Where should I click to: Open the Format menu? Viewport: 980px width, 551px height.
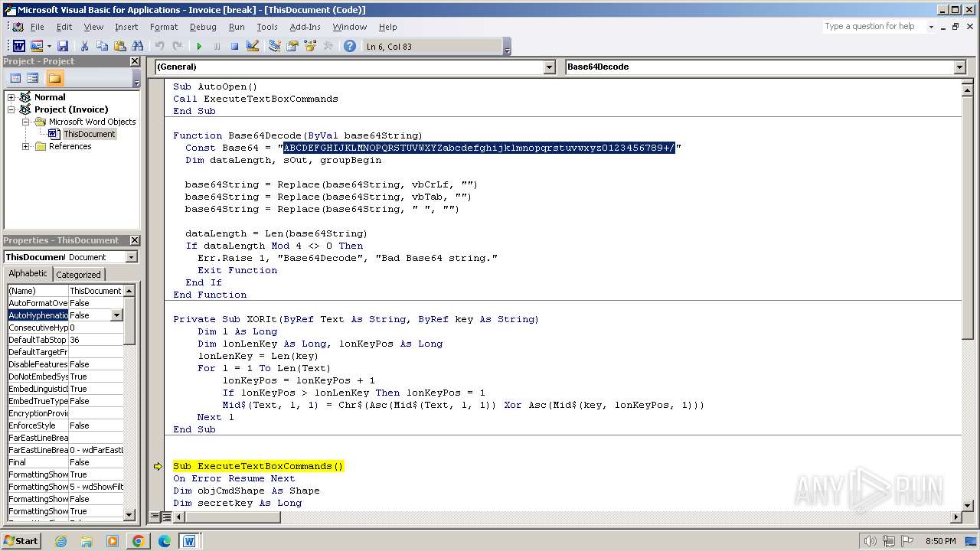pyautogui.click(x=164, y=27)
